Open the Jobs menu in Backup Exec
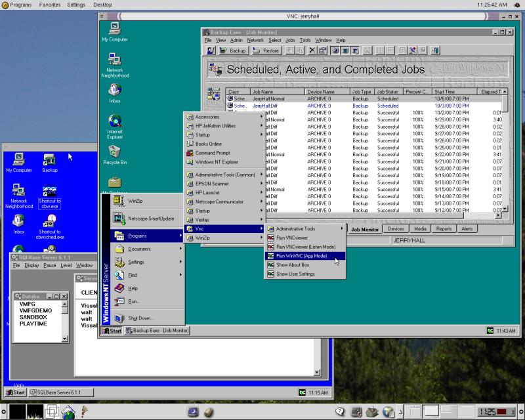525x420 pixels. click(290, 40)
